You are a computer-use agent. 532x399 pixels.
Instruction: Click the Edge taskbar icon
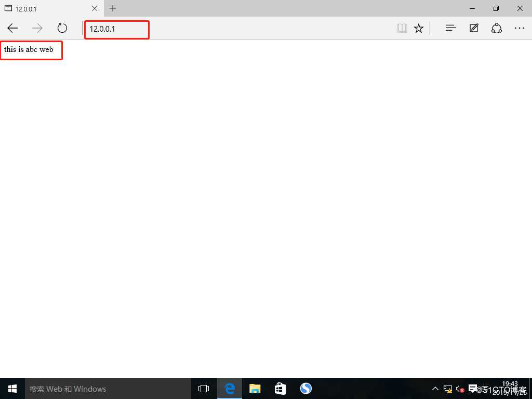click(x=230, y=389)
